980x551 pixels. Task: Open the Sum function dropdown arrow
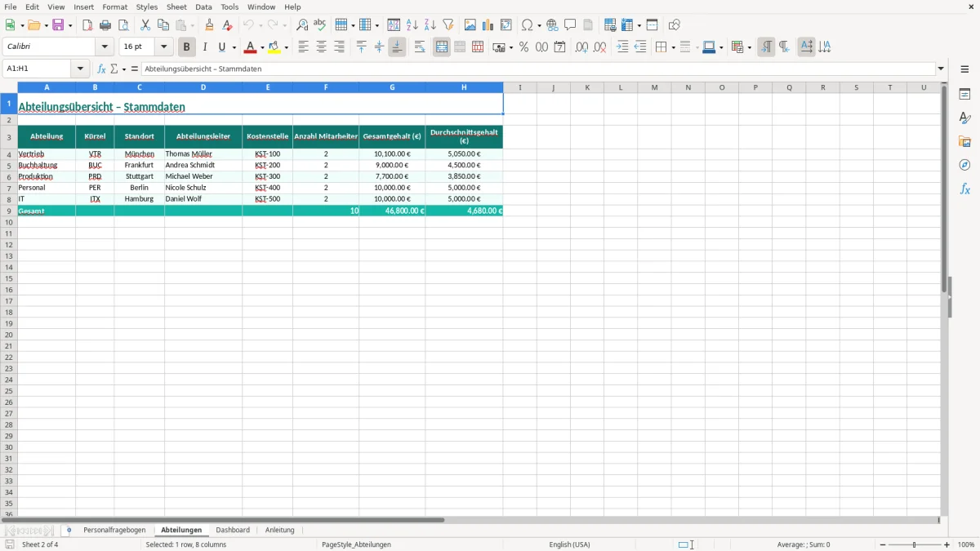tap(124, 69)
